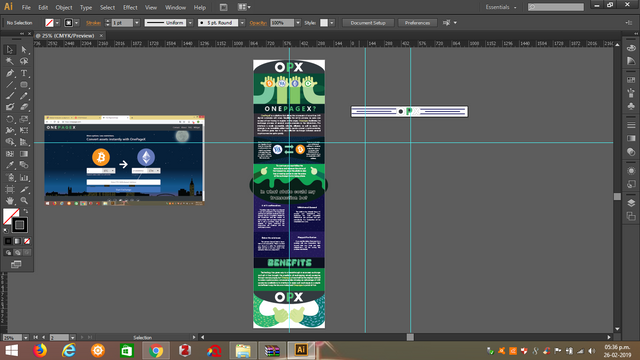Click the Fill color swatch in toolbox
The image size is (640, 360).
[x=11, y=216]
